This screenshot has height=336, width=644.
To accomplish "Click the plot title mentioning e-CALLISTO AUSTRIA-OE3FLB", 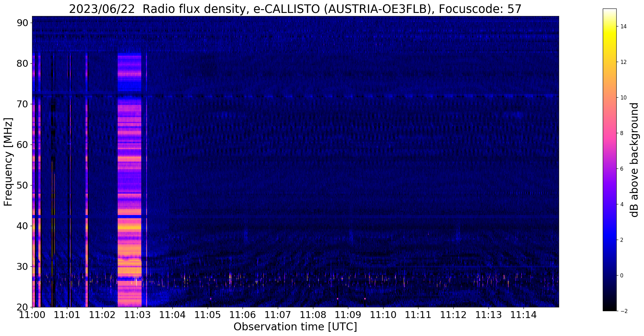I will click(x=295, y=9).
